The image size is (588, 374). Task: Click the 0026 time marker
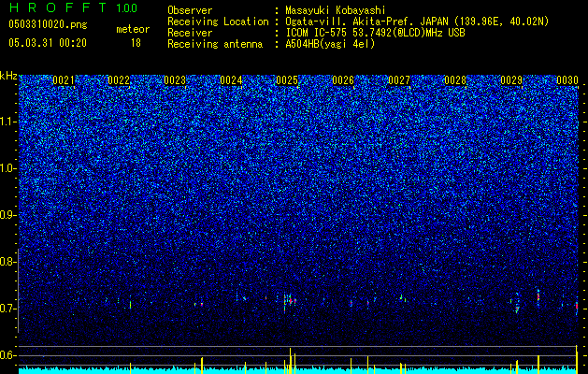343,80
